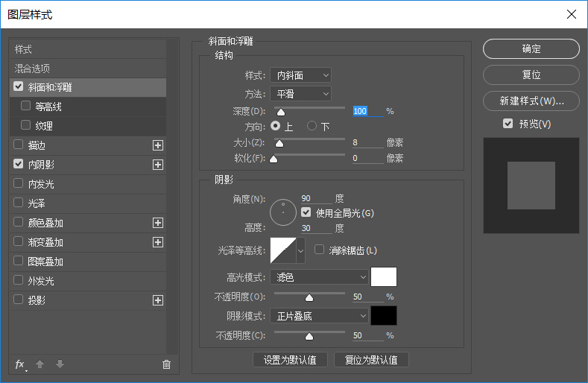Open the 样式 dropdown showing 内斜面
This screenshot has width=588, height=383.
pos(300,75)
